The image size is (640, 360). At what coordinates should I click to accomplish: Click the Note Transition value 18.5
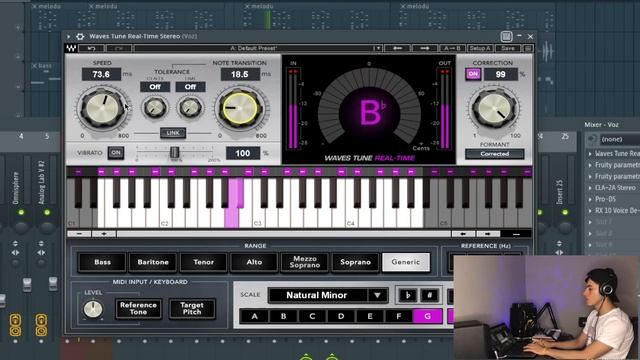click(240, 74)
